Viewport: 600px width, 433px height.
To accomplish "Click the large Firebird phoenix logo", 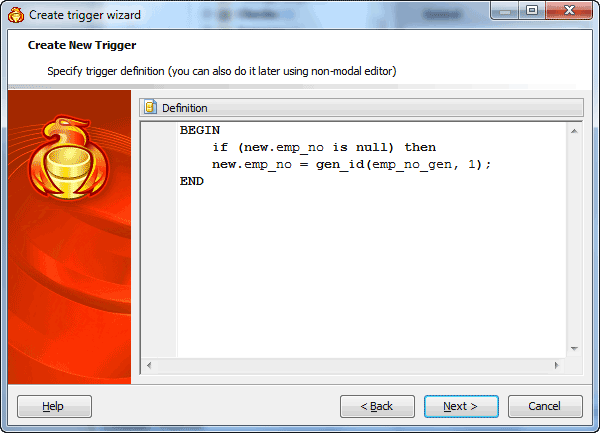I will coord(68,158).
